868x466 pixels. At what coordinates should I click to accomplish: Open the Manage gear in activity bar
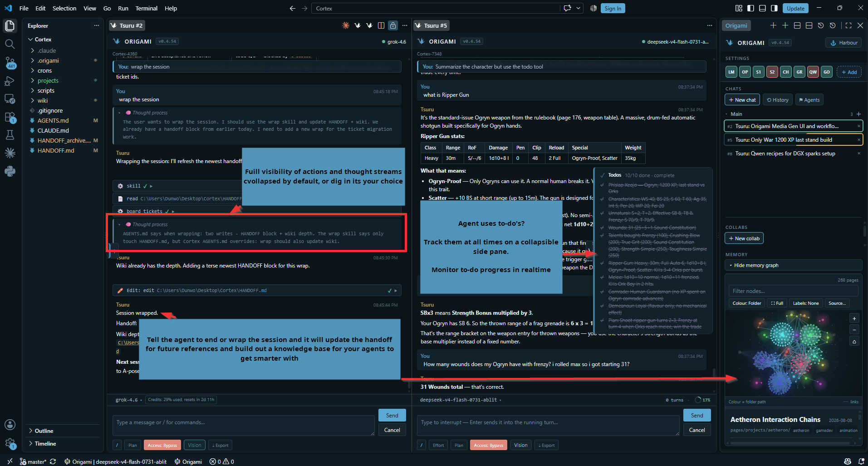coord(10,443)
